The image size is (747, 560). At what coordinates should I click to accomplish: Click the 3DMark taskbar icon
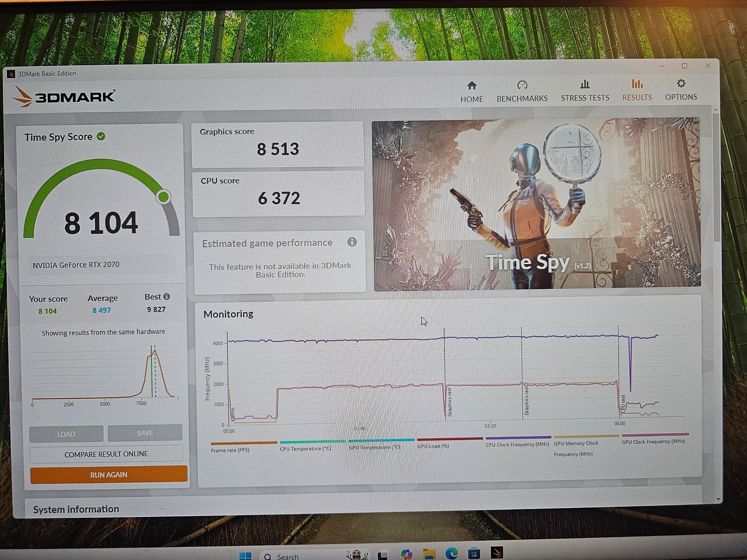(x=496, y=552)
